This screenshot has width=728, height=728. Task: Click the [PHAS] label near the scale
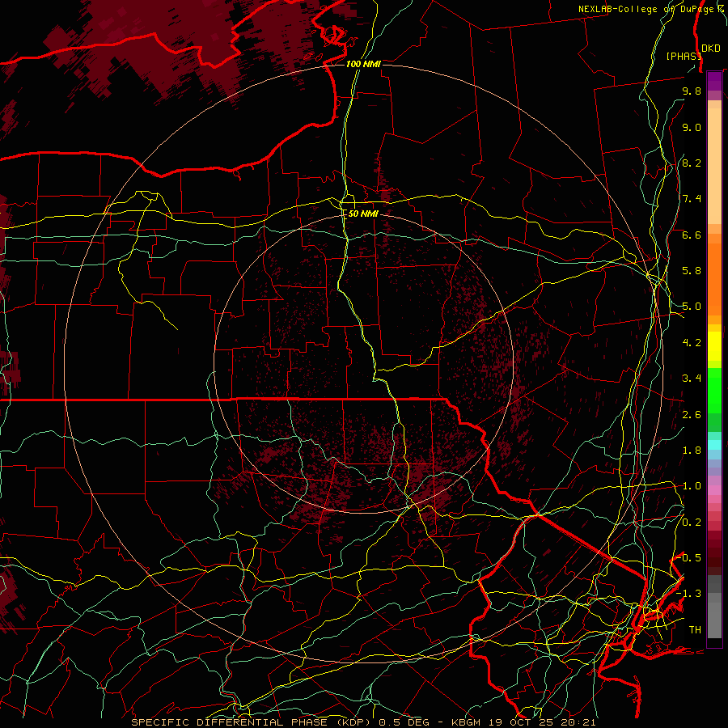(684, 56)
